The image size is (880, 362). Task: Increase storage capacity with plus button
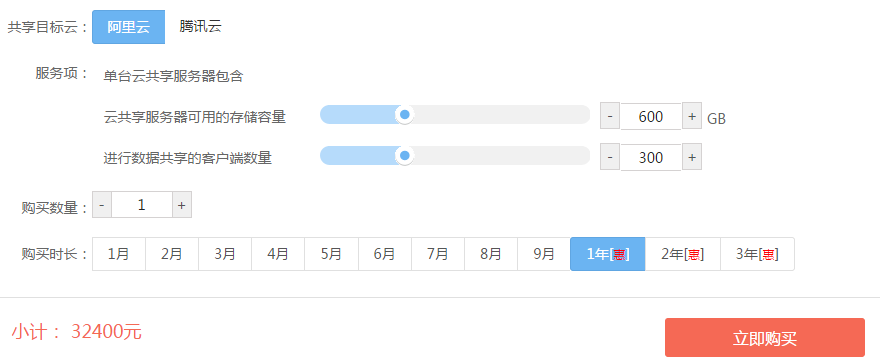[692, 116]
